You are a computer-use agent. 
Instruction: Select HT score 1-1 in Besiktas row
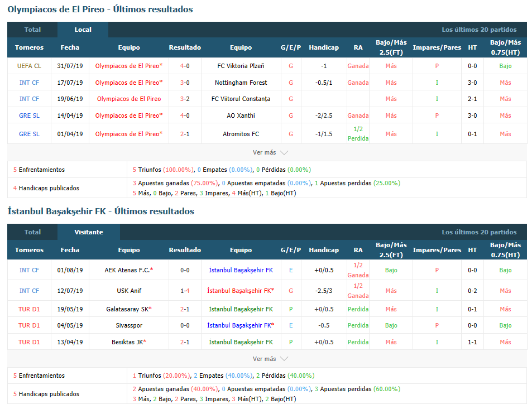tap(472, 342)
